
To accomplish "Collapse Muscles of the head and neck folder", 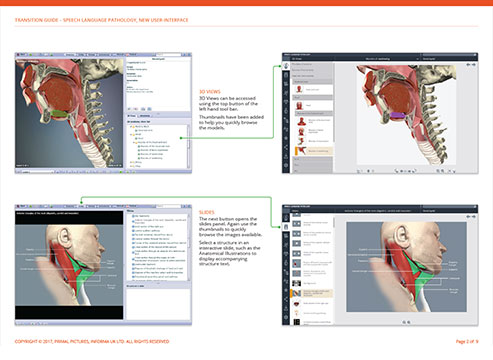I will pos(134,142).
